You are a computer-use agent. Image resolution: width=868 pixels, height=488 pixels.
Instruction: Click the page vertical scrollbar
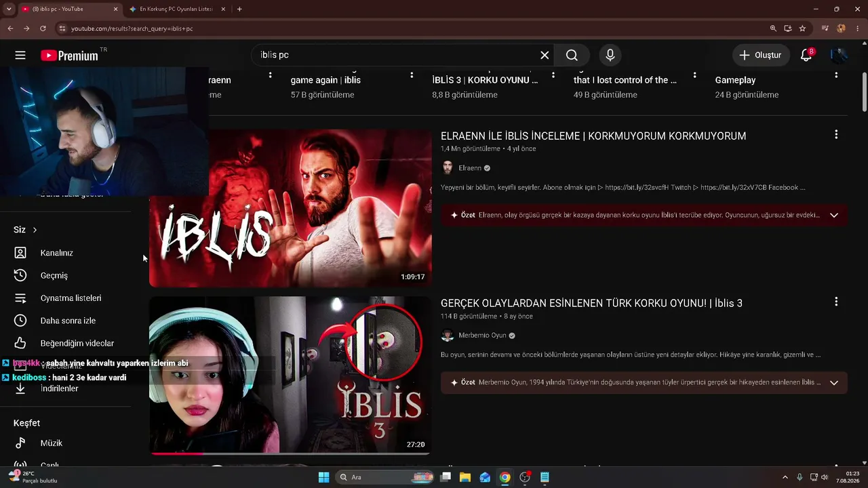(865, 91)
